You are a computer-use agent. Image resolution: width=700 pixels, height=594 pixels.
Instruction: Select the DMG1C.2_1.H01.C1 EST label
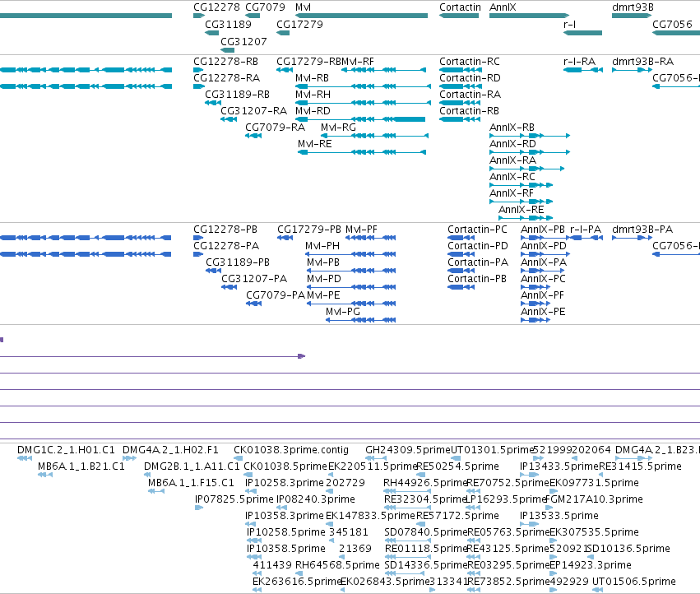point(66,450)
